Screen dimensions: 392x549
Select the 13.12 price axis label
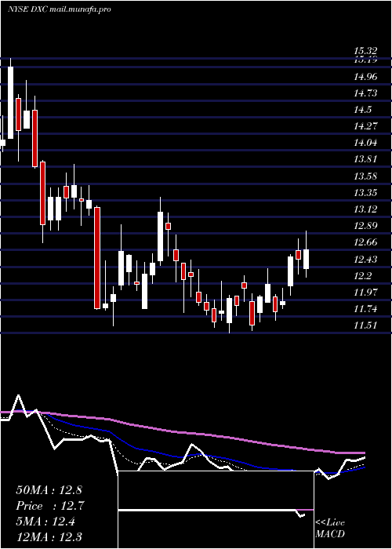coord(365,209)
